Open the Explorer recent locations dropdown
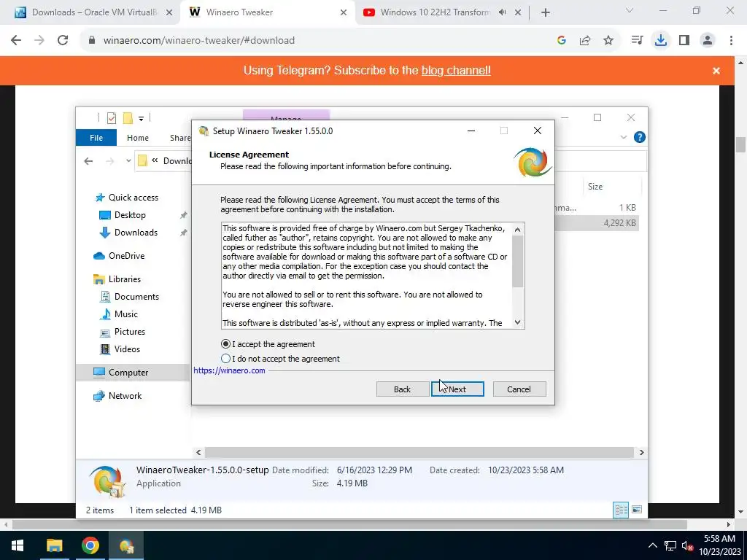Screen dimensions: 747x560 click(x=128, y=161)
